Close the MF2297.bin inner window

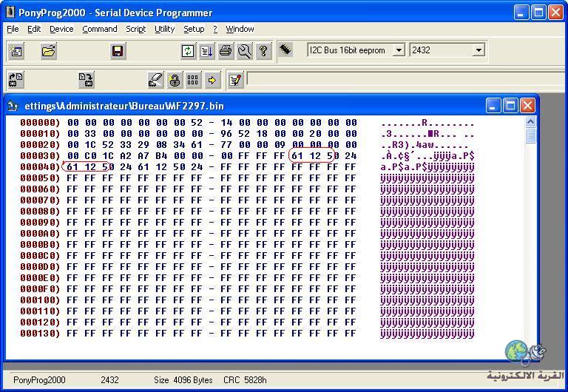click(528, 106)
